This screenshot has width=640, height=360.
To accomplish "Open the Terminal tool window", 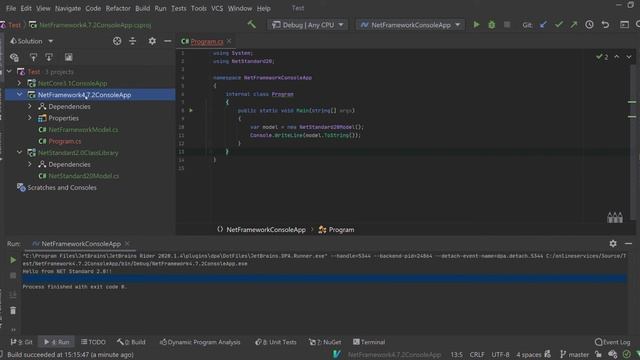I will [369, 342].
